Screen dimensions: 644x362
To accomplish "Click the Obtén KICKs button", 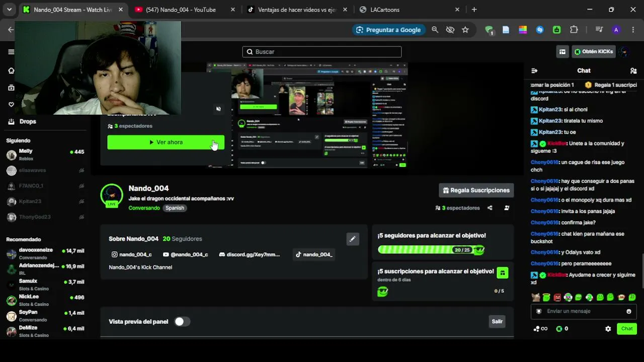I will [594, 52].
